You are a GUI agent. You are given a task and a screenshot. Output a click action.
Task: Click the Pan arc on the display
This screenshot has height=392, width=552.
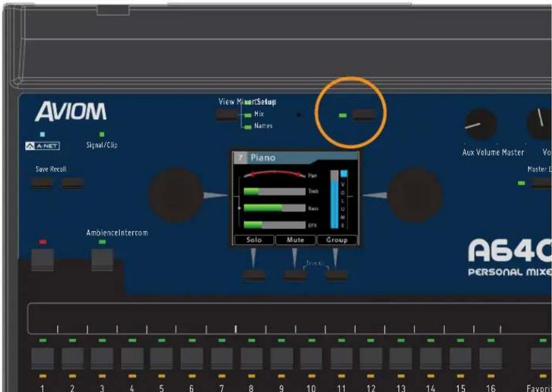[275, 174]
